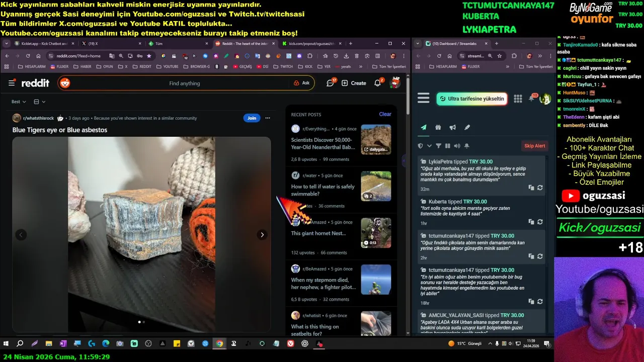Open the giant hornet nest video thumbnail
The width and height of the screenshot is (644, 362).
tap(376, 233)
